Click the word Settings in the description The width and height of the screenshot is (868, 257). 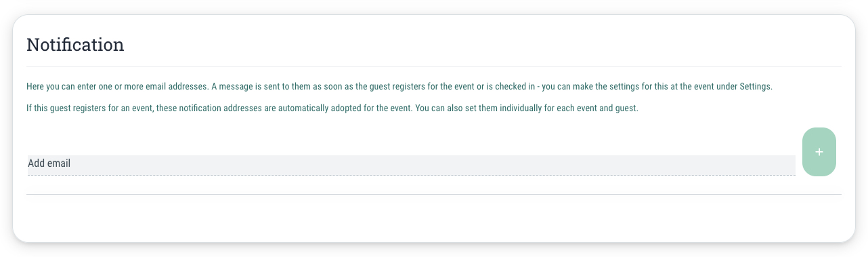coord(756,87)
